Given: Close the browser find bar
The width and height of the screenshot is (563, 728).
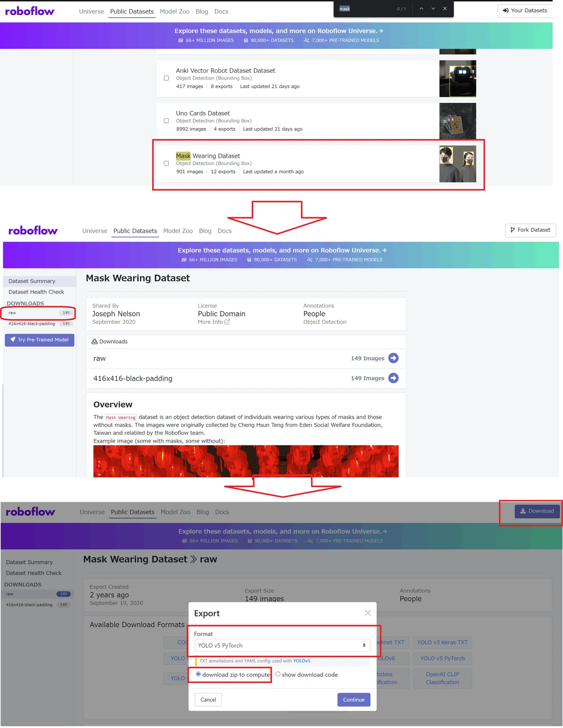Looking at the screenshot, I should (x=445, y=8).
